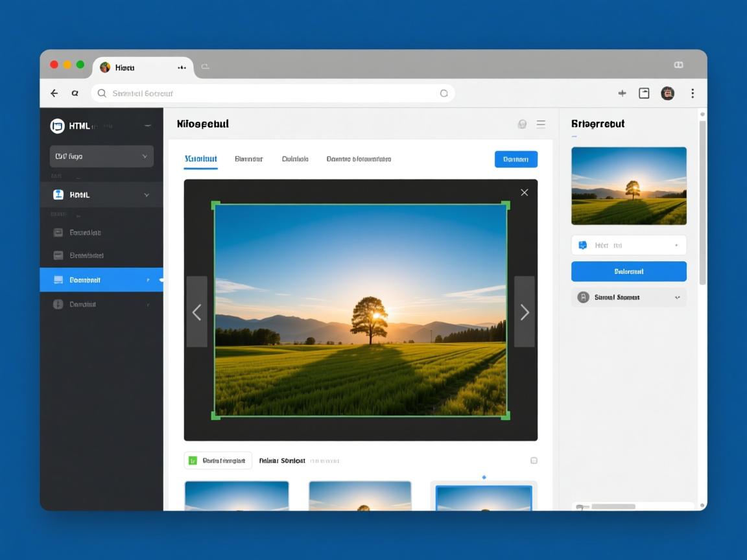Switch to the second tab above image
747x560 pixels.
tap(248, 159)
